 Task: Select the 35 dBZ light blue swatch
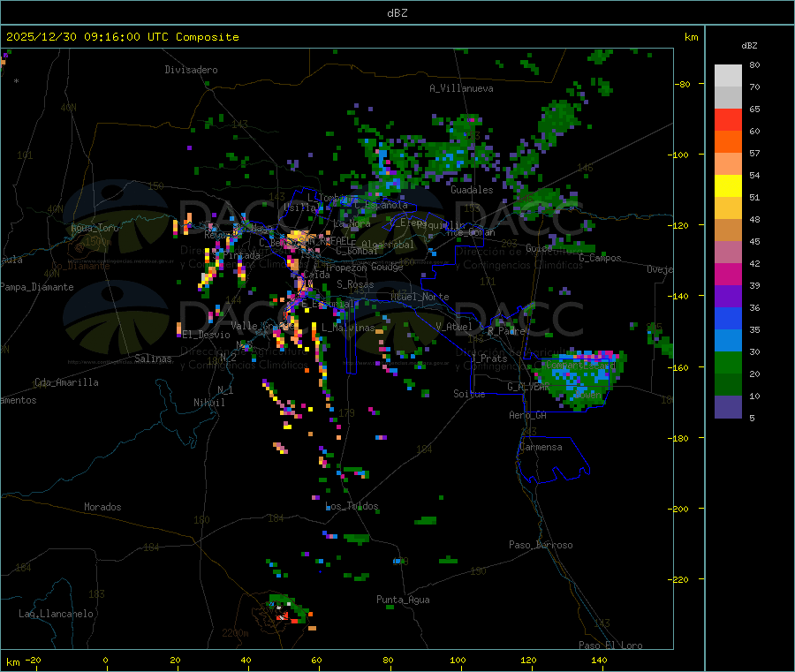click(x=728, y=341)
